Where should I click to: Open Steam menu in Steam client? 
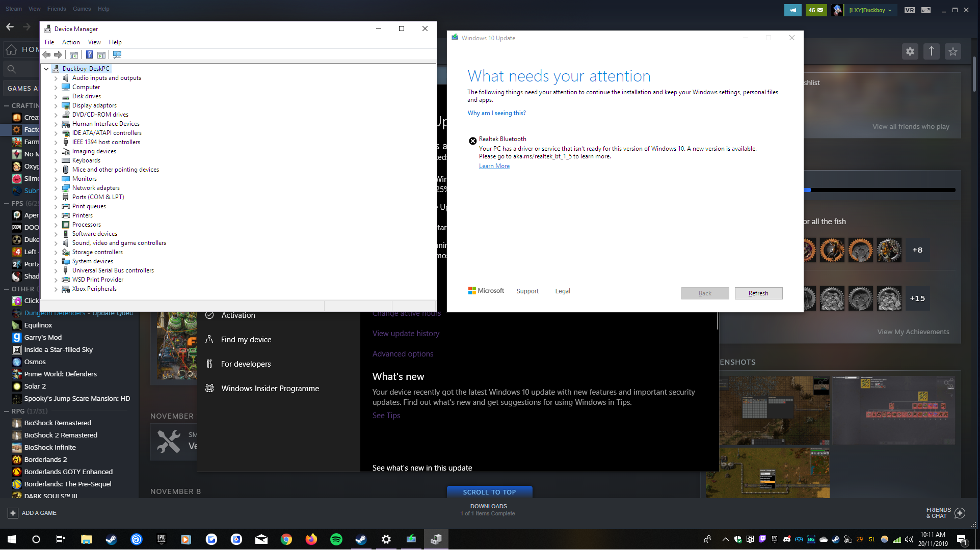pyautogui.click(x=14, y=9)
